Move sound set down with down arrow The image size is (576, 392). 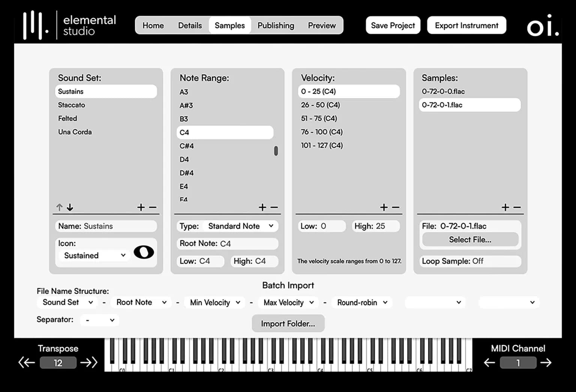point(70,207)
